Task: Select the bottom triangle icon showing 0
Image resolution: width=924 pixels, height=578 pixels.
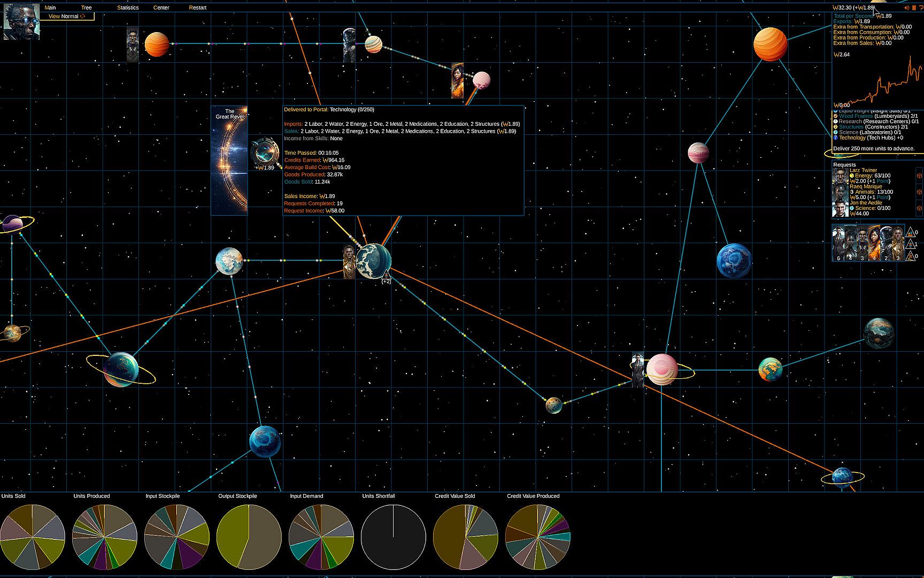Action: [x=911, y=256]
